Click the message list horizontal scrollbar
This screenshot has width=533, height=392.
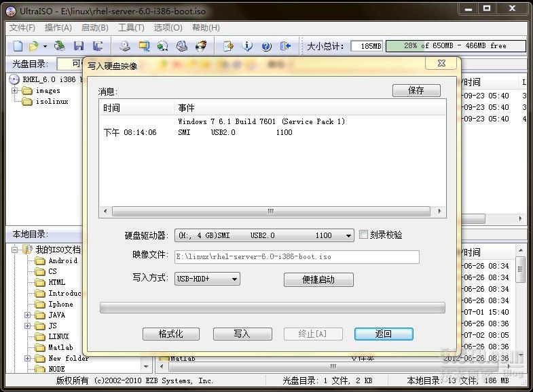[x=271, y=211]
